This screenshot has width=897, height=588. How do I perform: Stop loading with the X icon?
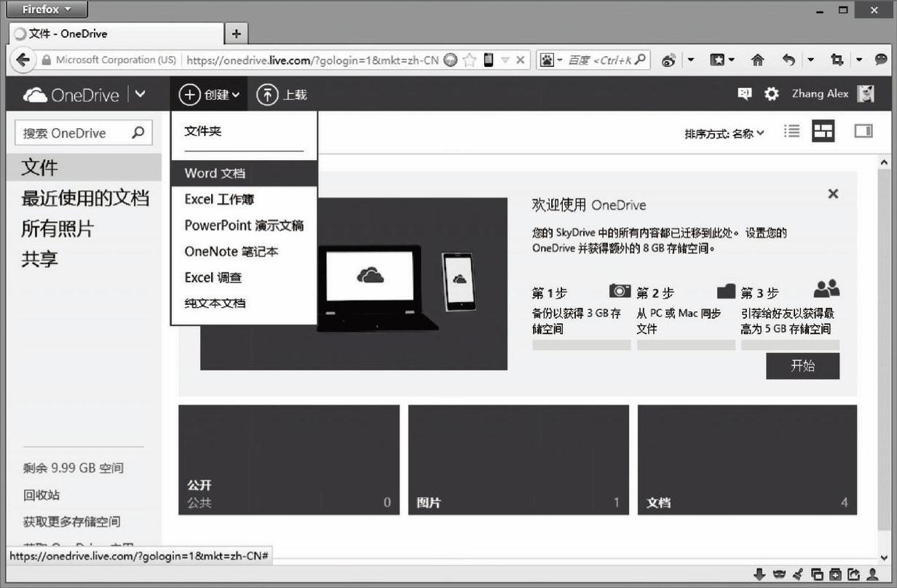click(520, 60)
